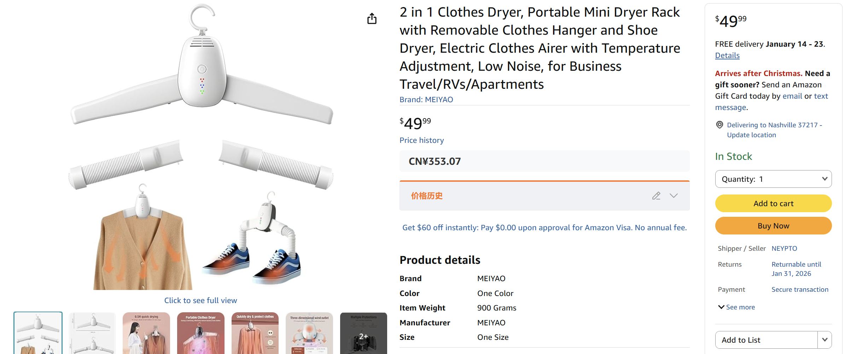This screenshot has width=868, height=354.
Task: Open the Quantity dropdown
Action: [x=773, y=179]
